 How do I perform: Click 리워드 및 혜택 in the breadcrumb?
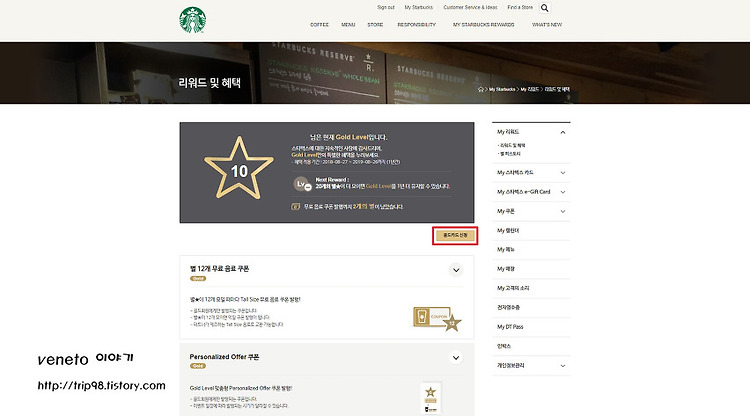(x=557, y=89)
